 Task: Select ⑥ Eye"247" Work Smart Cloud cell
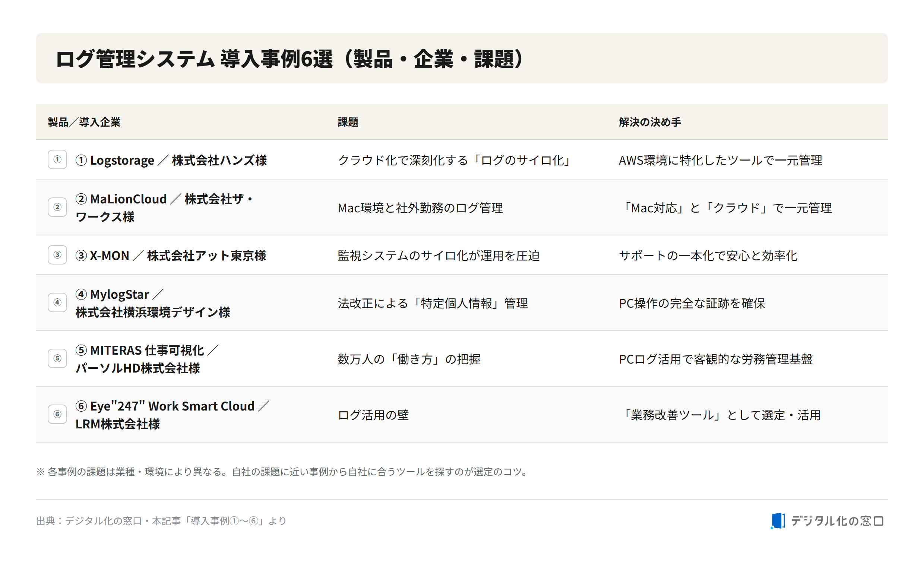click(x=173, y=415)
